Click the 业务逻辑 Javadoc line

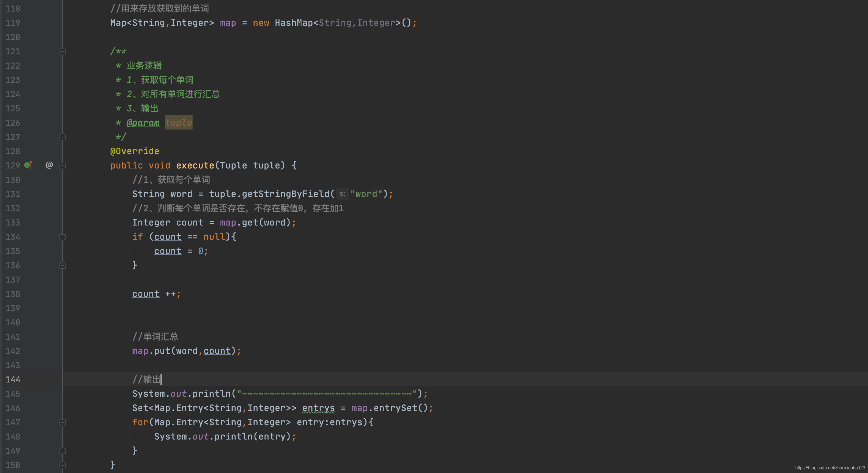pos(144,65)
